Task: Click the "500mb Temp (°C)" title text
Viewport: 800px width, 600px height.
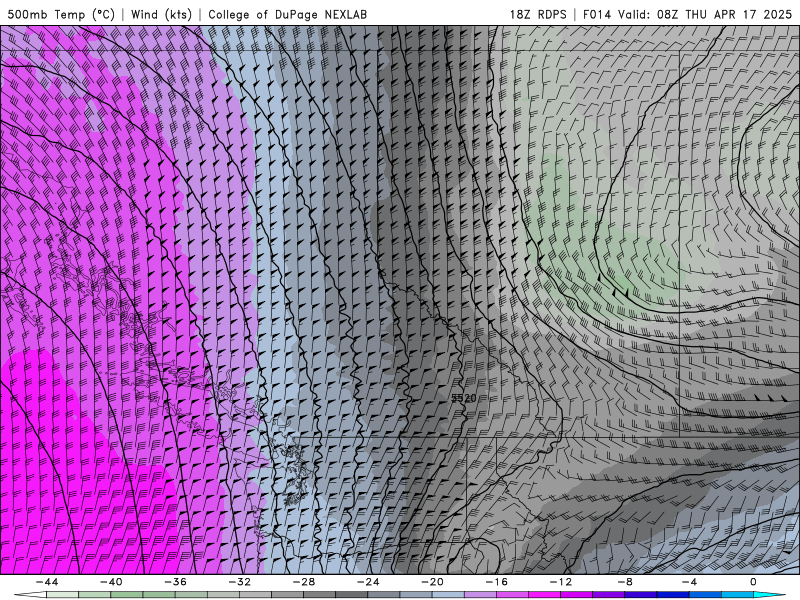Action: coord(61,14)
